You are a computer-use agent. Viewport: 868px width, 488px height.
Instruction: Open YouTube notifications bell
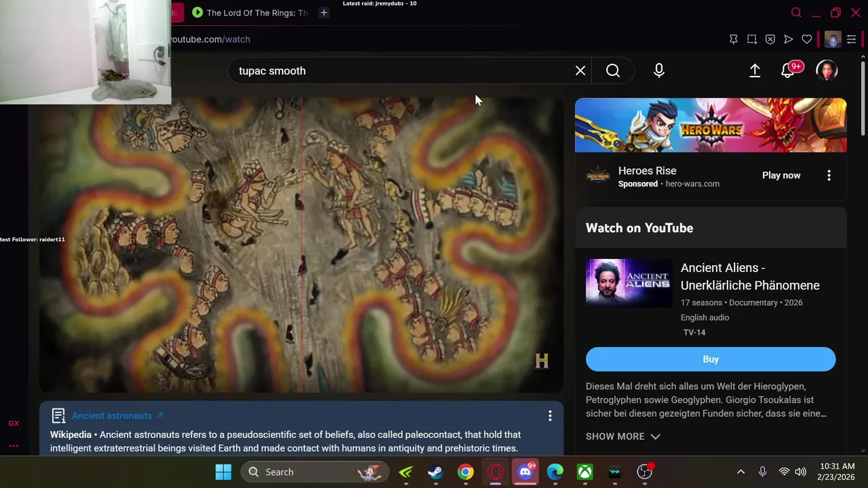tap(789, 70)
